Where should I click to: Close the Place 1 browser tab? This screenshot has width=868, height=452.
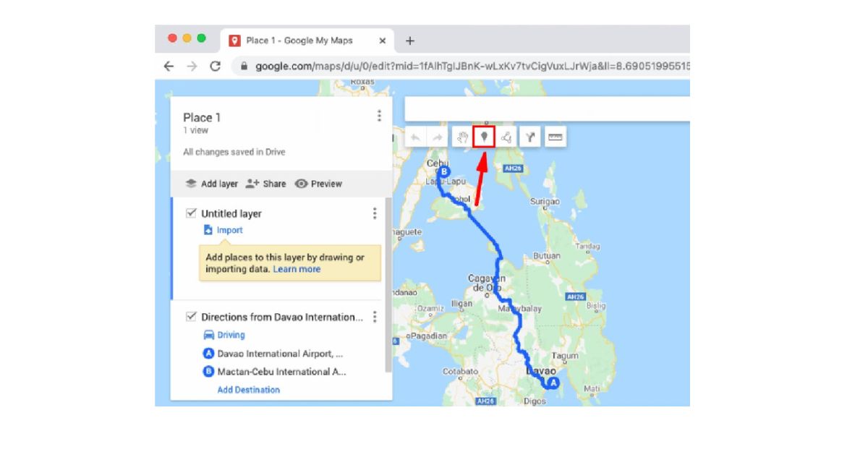tap(383, 40)
